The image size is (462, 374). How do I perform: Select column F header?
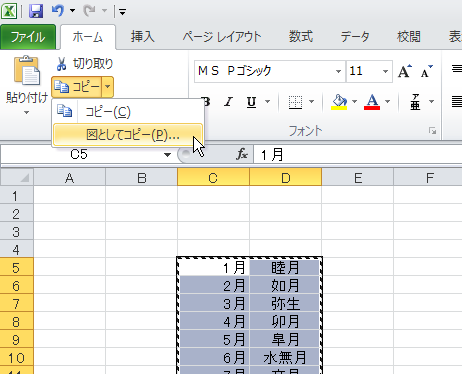tap(428, 177)
